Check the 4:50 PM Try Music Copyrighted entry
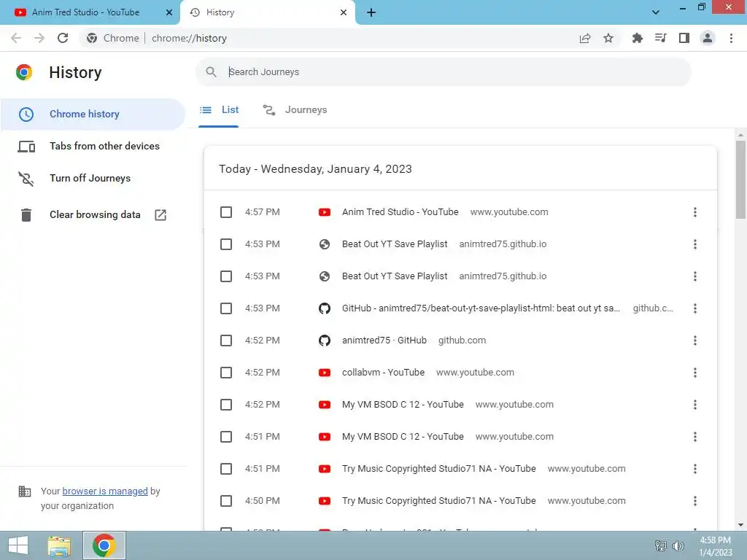The width and height of the screenshot is (747, 560). (226, 501)
